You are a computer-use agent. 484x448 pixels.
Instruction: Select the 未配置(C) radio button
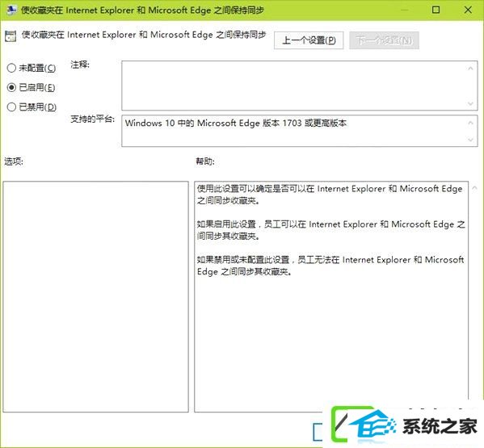pos(11,68)
